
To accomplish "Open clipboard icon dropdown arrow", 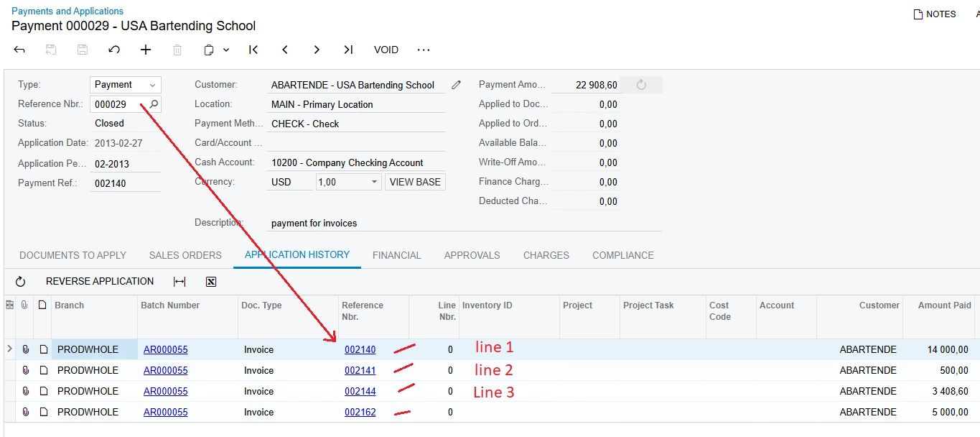I will pyautogui.click(x=226, y=50).
